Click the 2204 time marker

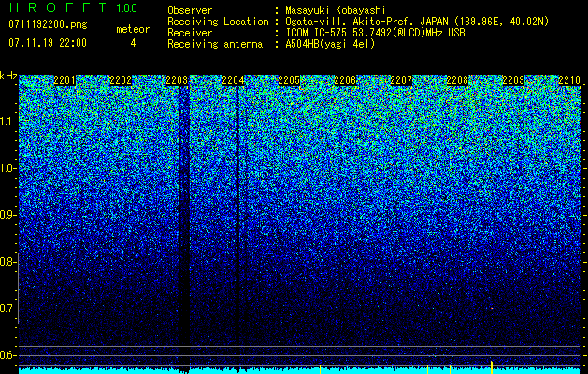(233, 80)
